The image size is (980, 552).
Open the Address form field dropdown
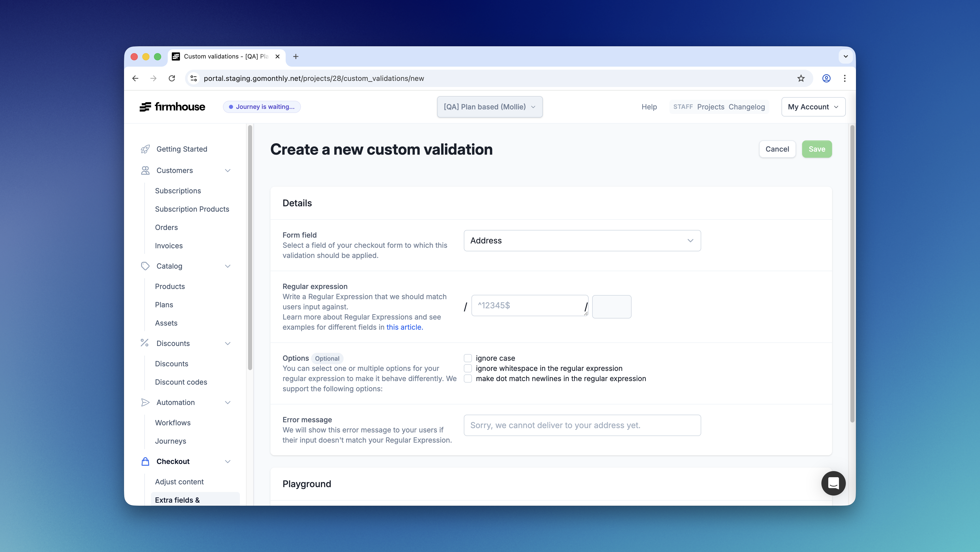coord(582,240)
